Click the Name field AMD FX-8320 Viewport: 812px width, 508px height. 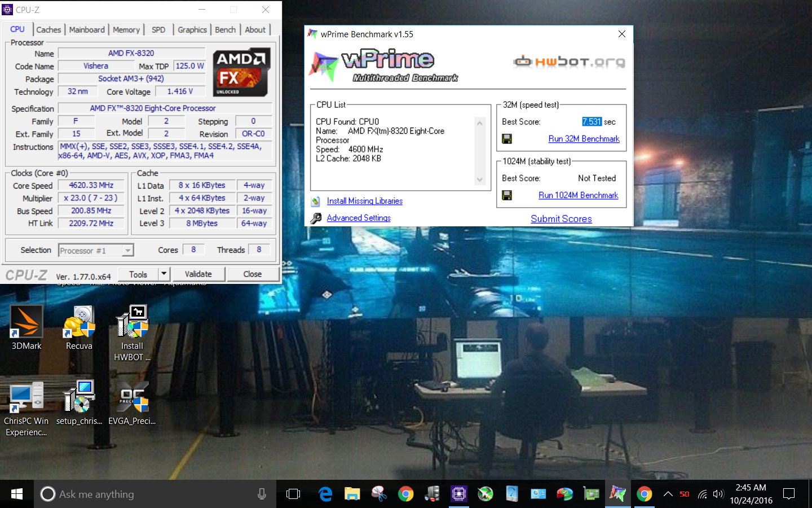[131, 53]
